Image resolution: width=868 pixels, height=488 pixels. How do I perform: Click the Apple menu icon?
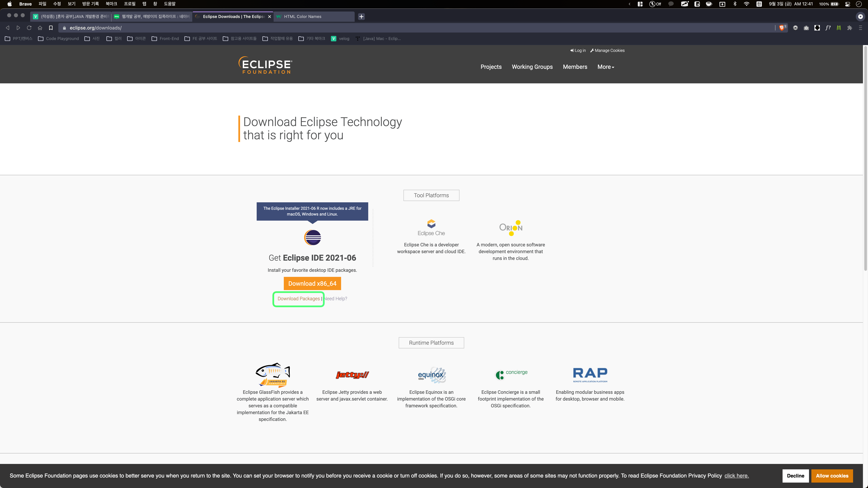point(9,4)
